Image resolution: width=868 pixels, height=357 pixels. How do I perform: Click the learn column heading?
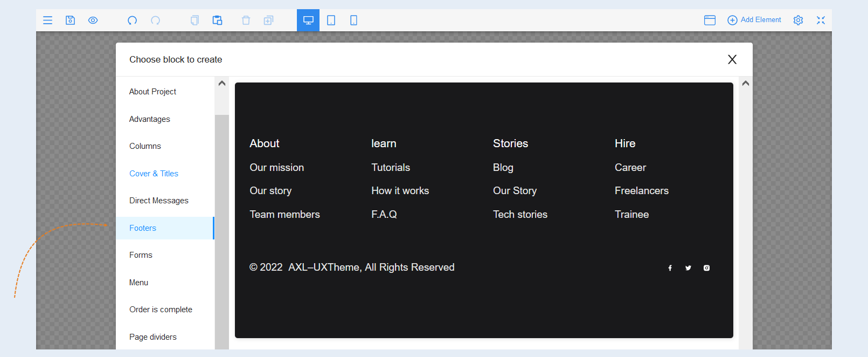tap(384, 143)
